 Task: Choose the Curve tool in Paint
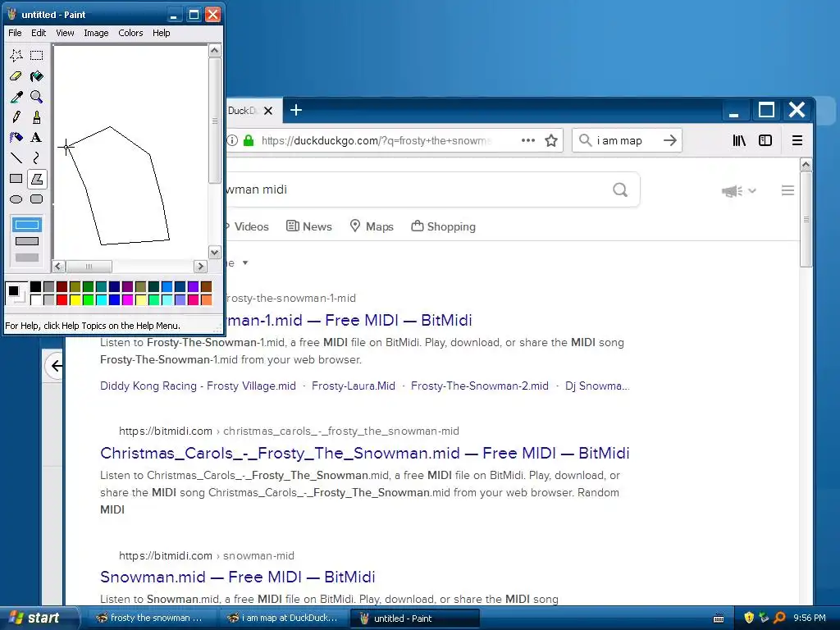point(36,158)
